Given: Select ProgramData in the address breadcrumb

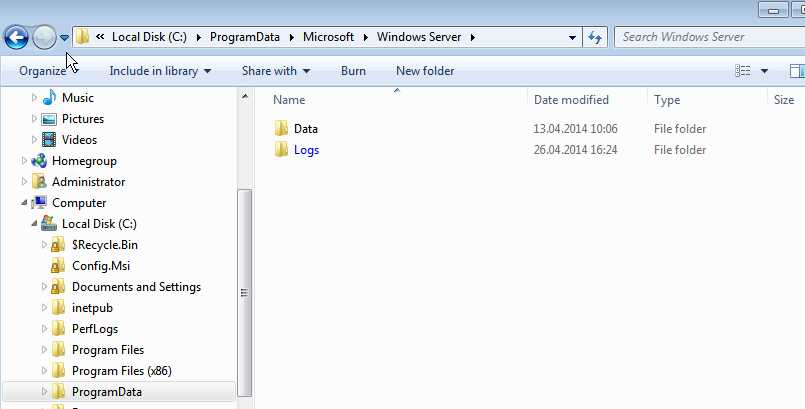Looking at the screenshot, I should point(245,37).
